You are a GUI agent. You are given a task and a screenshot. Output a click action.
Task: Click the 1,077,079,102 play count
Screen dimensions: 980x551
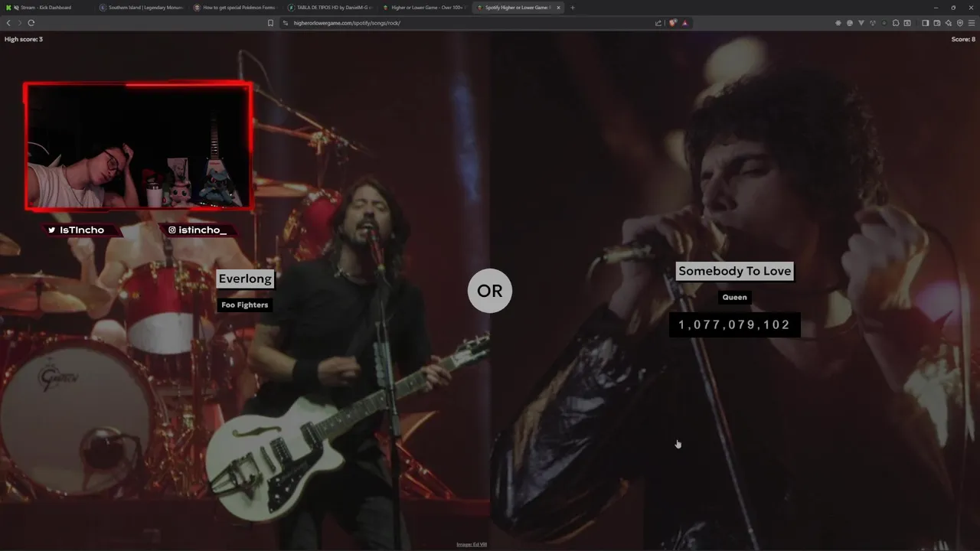[x=734, y=324]
